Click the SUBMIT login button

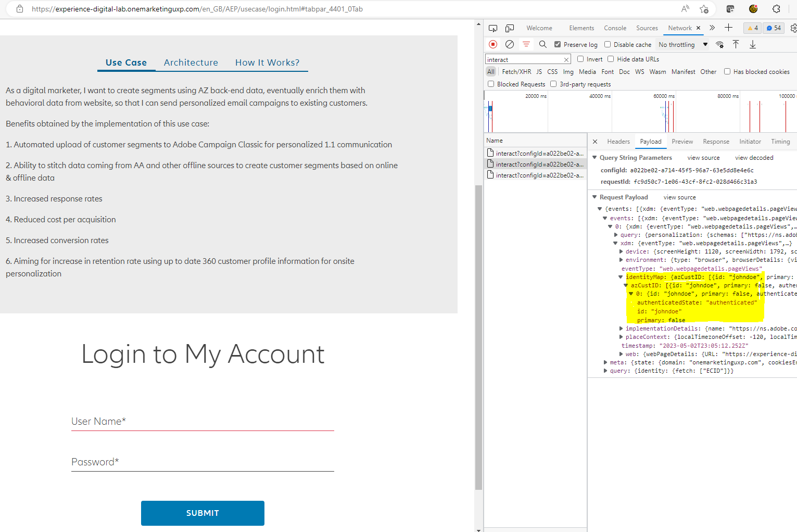pyautogui.click(x=203, y=513)
